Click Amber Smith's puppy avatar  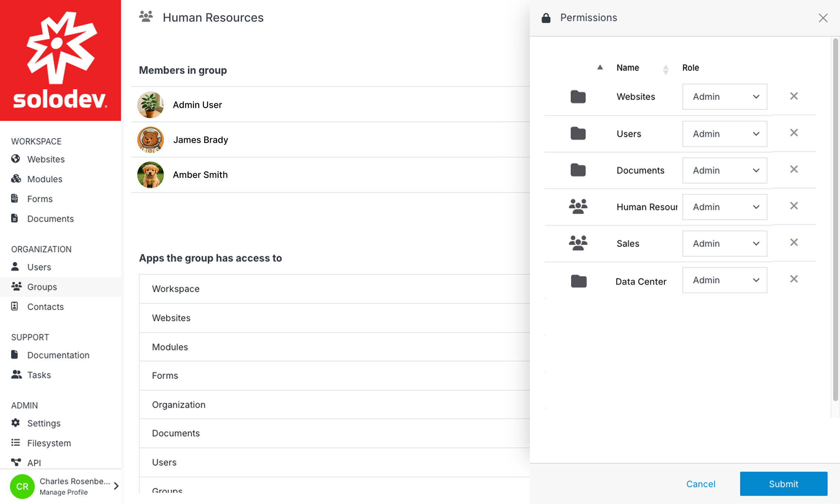click(150, 175)
